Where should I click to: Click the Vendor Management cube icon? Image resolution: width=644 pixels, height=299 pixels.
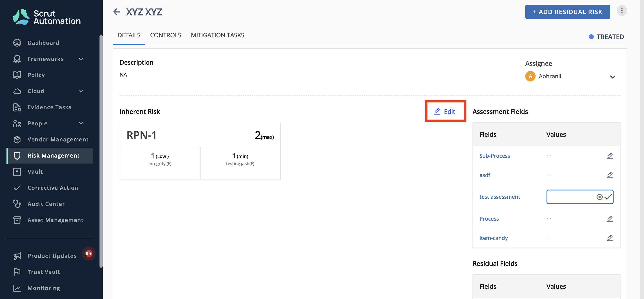pos(17,139)
